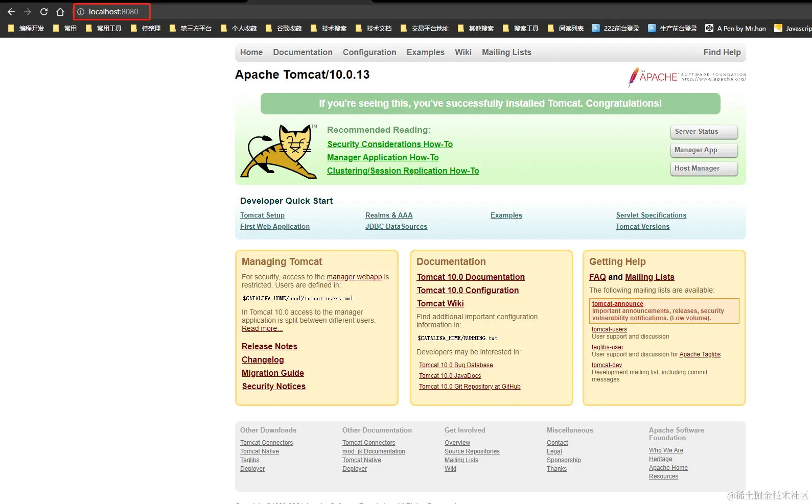Click the Tomcat cat mascot image
812x504 pixels.
pos(279,151)
